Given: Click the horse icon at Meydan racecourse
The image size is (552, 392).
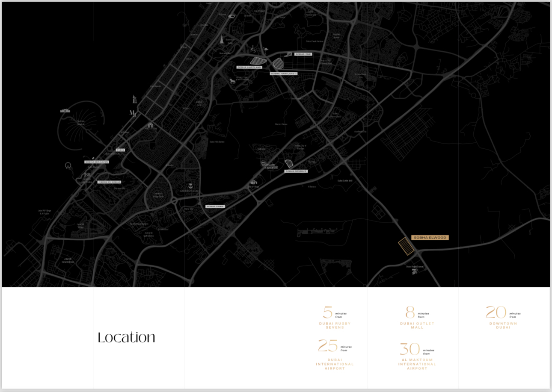Looking at the screenshot, I should 232,80.
